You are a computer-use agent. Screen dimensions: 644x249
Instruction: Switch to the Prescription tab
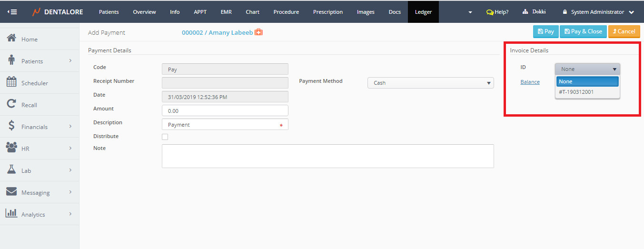click(x=327, y=12)
